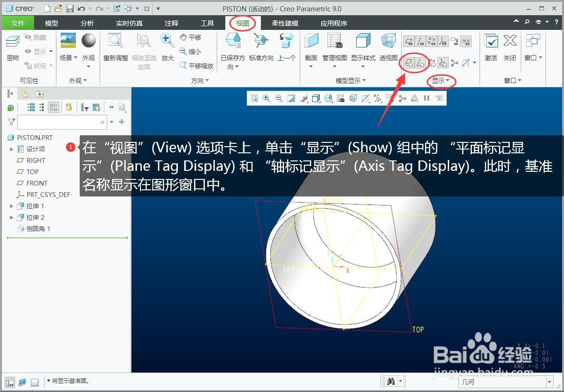This screenshot has height=392, width=564.
Task: Toggle Plane Tag Display in ribbon
Action: [x=409, y=63]
